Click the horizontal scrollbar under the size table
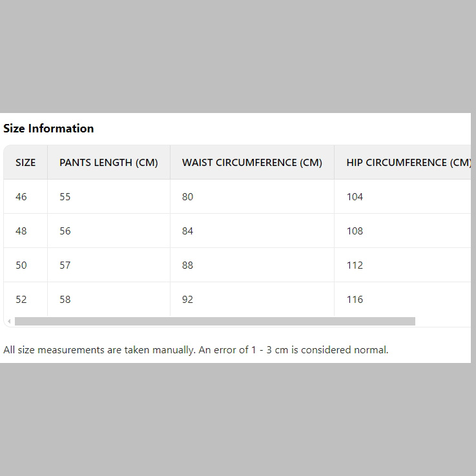Viewport: 476px width, 476px height. pos(214,322)
